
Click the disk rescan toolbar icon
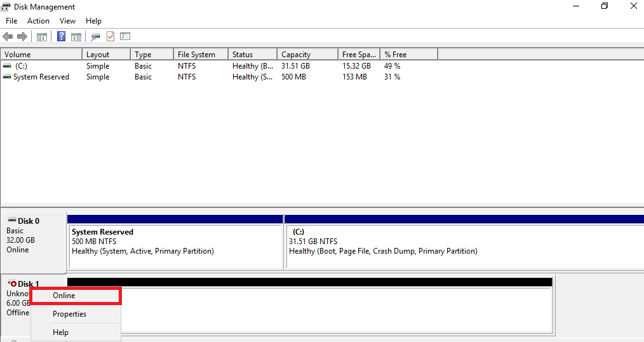coord(96,37)
